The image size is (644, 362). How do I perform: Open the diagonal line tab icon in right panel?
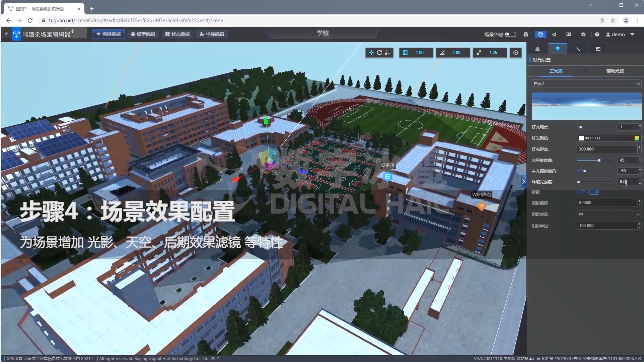point(578,49)
